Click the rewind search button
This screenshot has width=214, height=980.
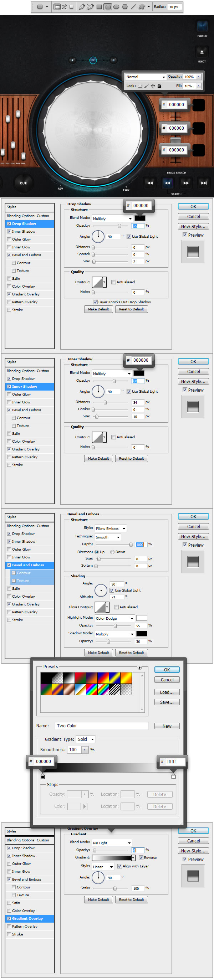click(x=168, y=183)
